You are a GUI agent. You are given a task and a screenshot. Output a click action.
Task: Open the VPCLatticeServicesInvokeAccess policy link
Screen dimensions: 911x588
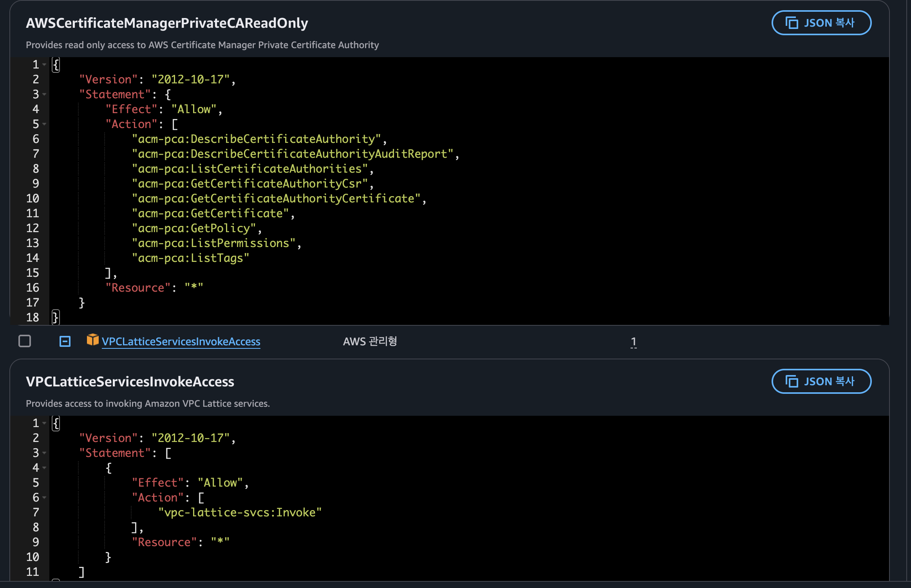pyautogui.click(x=181, y=342)
